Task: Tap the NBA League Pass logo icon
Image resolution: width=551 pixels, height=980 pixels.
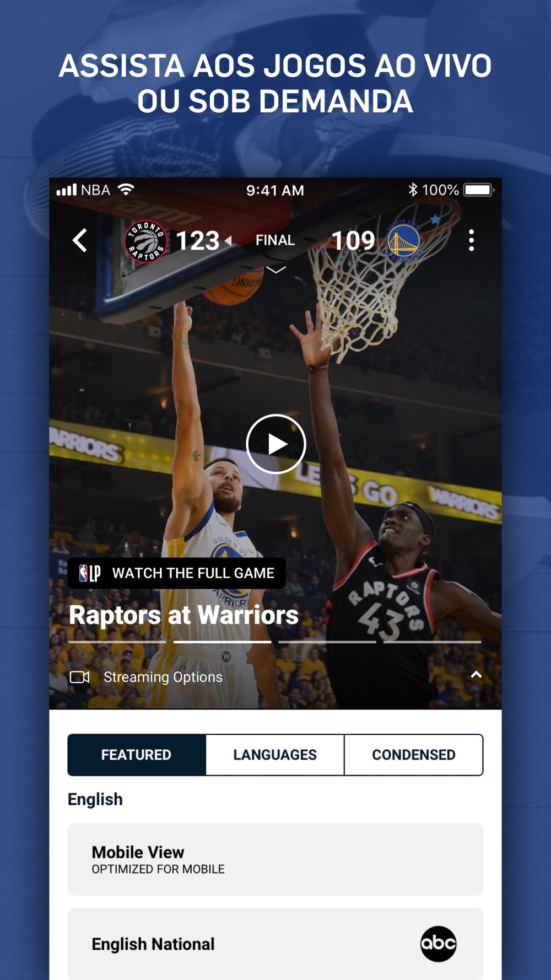Action: (90, 573)
